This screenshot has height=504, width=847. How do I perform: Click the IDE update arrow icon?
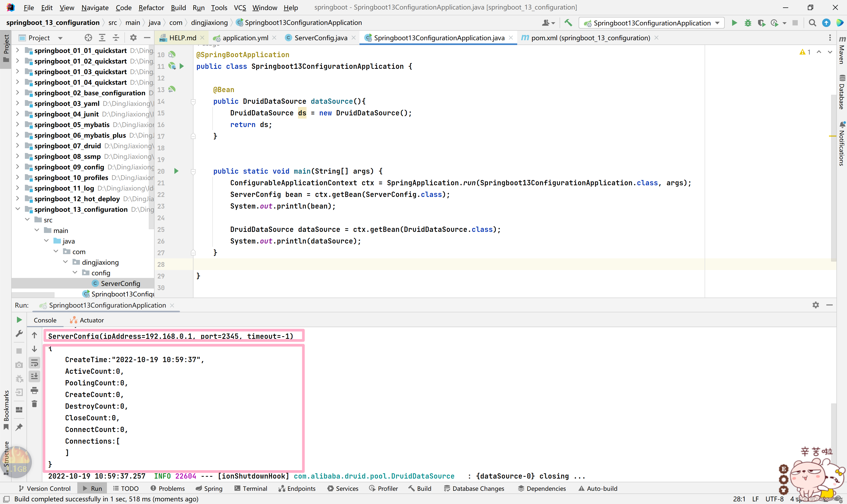coord(826,23)
